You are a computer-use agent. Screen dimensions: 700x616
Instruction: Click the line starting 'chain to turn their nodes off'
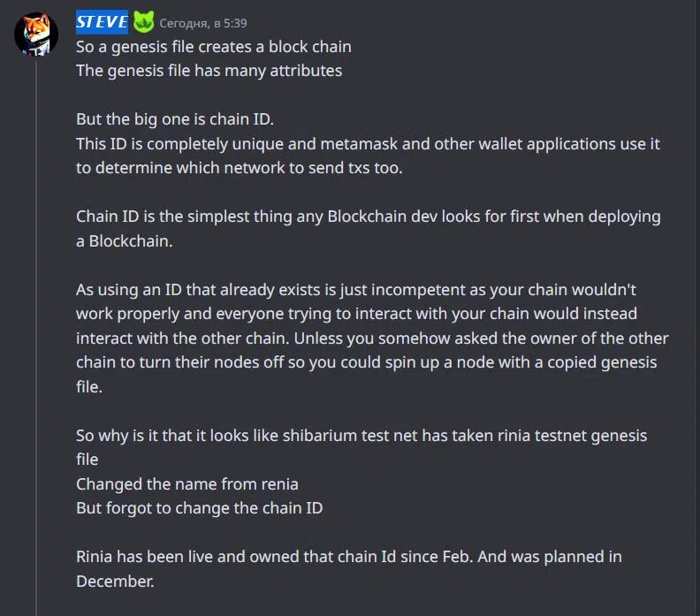coord(366,362)
